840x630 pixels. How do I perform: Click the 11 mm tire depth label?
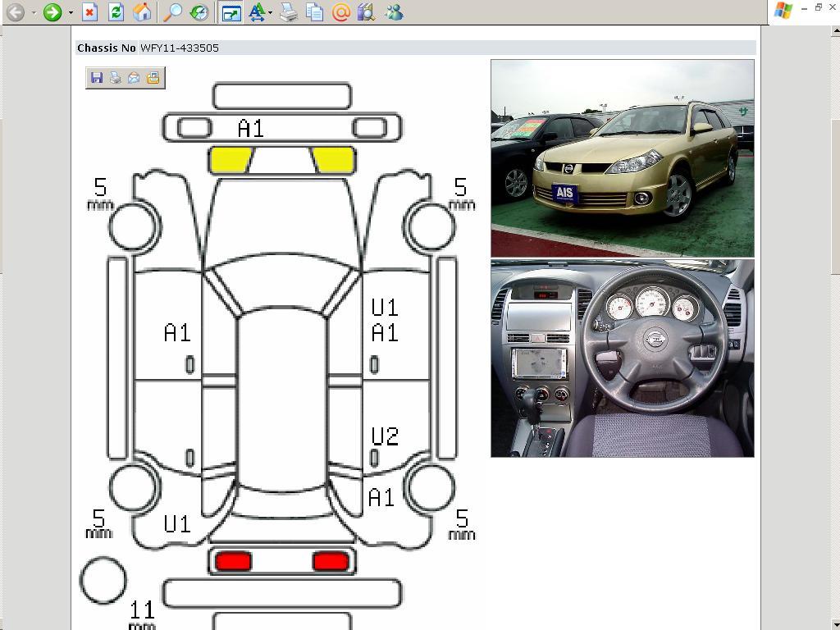[x=142, y=614]
